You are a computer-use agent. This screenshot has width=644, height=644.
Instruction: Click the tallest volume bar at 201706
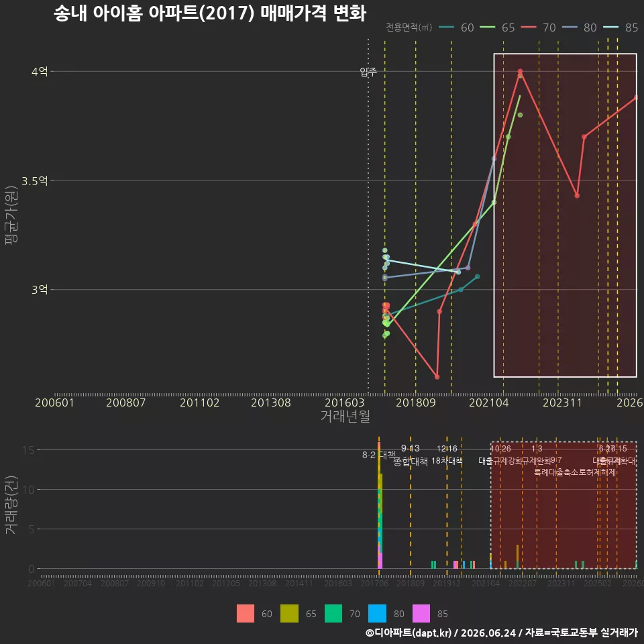coord(379,506)
